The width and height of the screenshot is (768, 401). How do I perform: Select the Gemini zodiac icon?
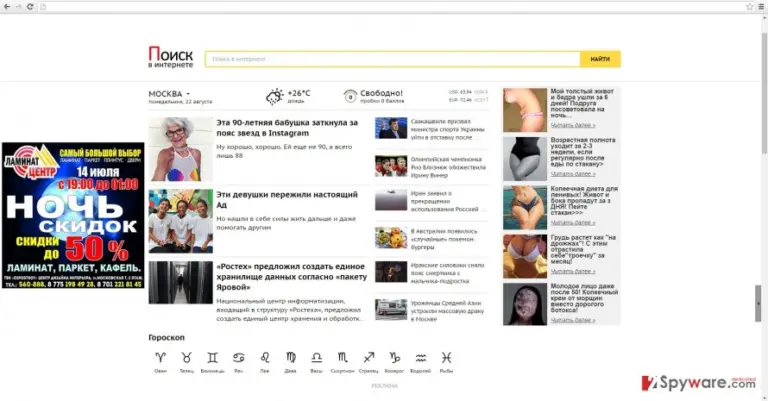click(212, 357)
